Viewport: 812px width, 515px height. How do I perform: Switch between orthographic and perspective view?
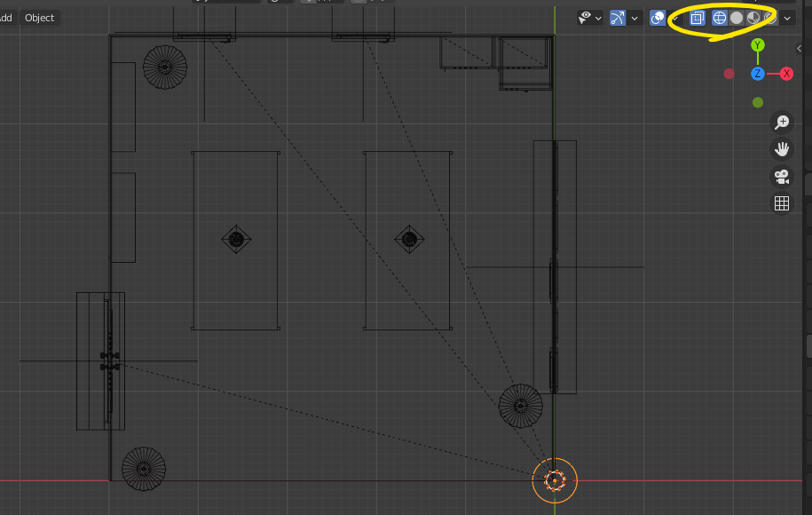(782, 203)
